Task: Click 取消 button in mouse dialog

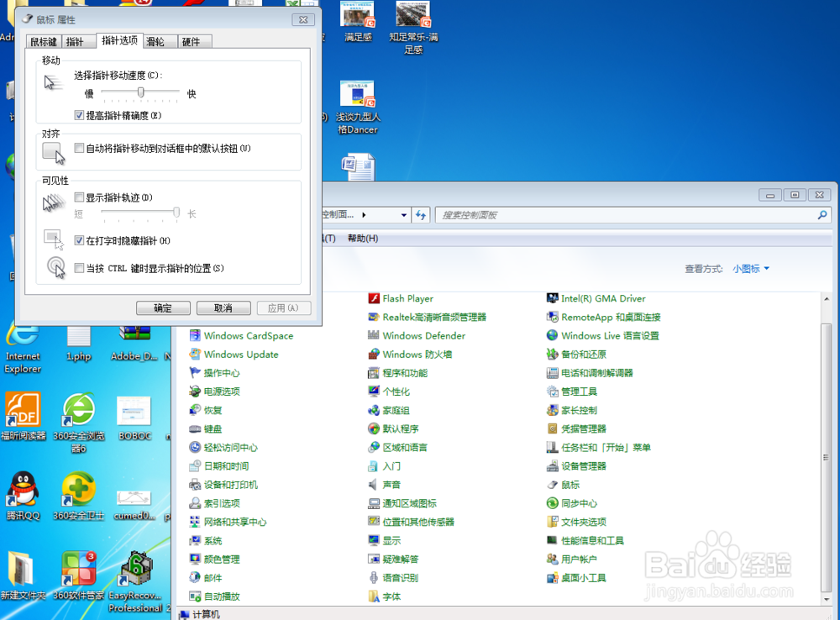Action: click(x=223, y=308)
